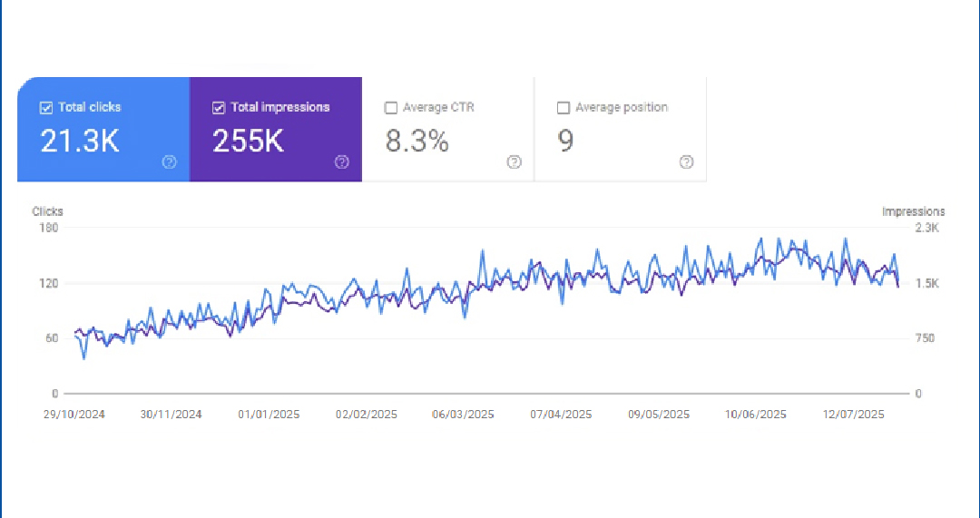Click the help icon on Total impressions card
Viewport: 980px width, 518px height.
pos(341,162)
